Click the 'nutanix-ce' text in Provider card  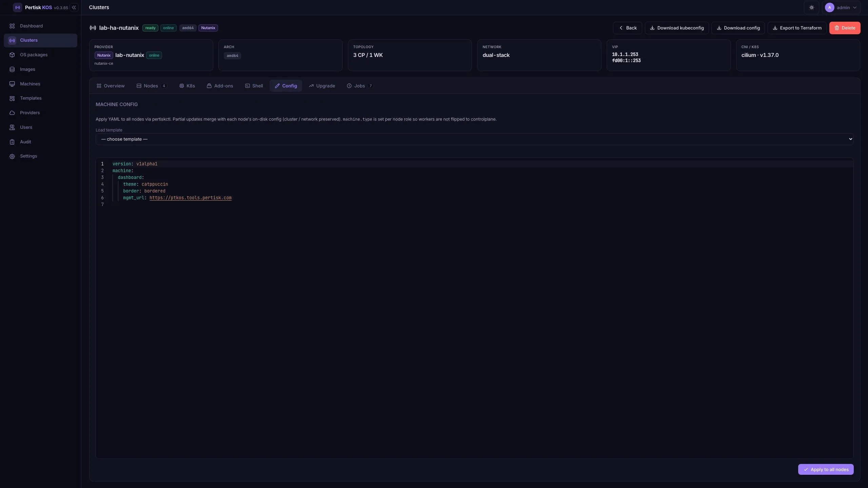(104, 64)
